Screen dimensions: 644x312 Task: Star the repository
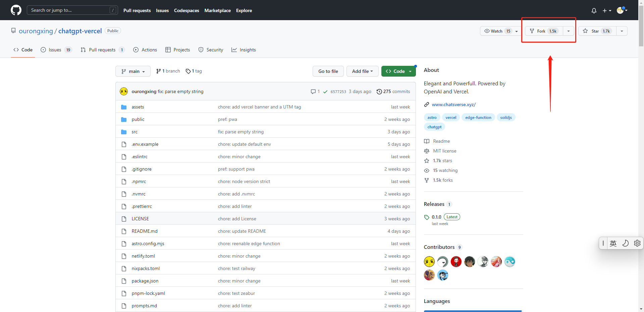597,31
